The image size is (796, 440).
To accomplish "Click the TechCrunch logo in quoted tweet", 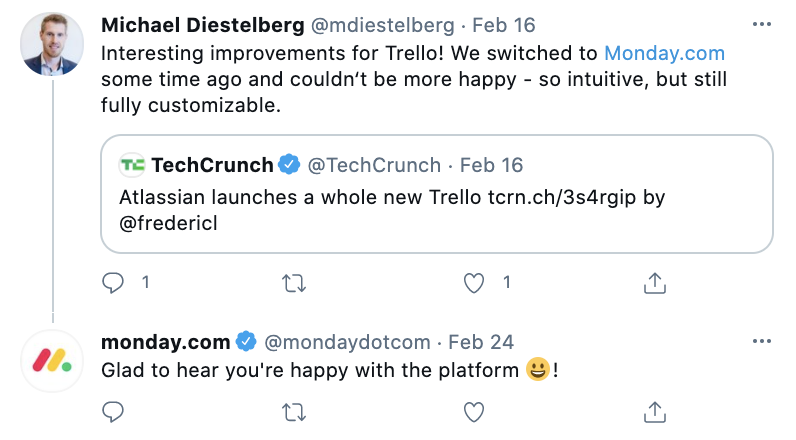I will coord(132,165).
